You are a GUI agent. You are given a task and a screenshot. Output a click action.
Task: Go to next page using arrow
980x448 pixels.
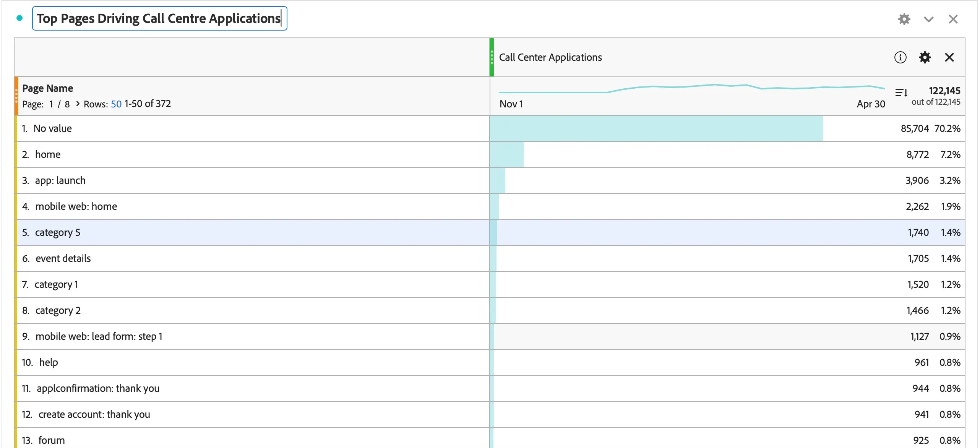tap(78, 104)
